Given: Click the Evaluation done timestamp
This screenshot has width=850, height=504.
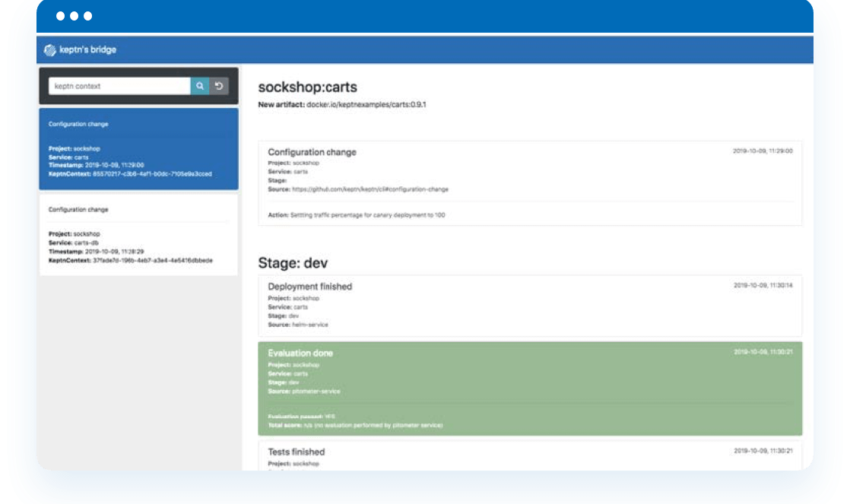Looking at the screenshot, I should [763, 352].
